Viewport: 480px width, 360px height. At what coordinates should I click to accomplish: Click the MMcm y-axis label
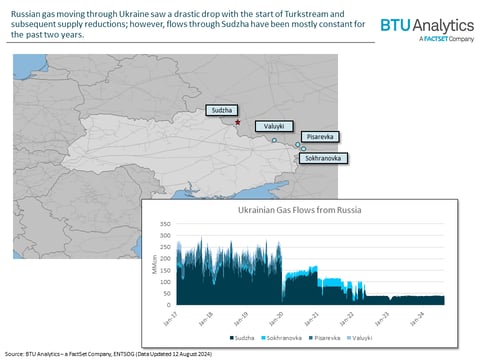[x=154, y=264]
